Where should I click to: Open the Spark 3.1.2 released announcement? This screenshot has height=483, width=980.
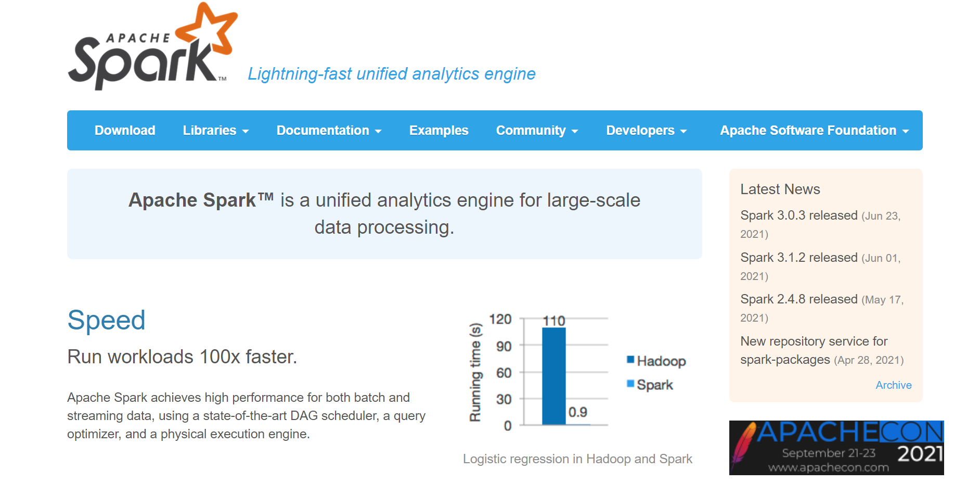798,257
